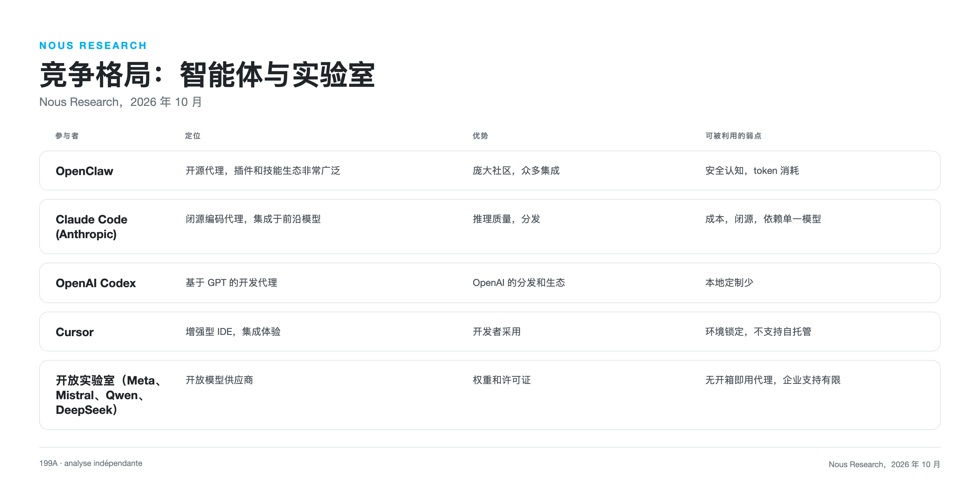Click footer text 199A · analyse indépendante
The height and width of the screenshot is (499, 980).
tap(91, 463)
